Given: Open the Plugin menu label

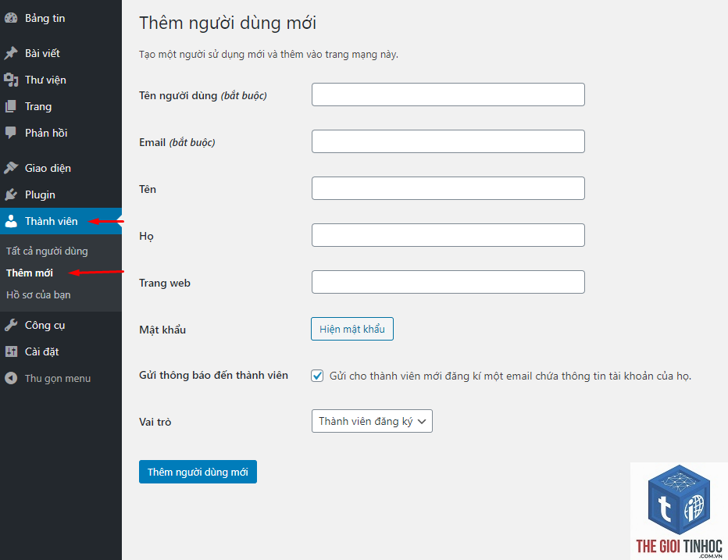Looking at the screenshot, I should [40, 195].
